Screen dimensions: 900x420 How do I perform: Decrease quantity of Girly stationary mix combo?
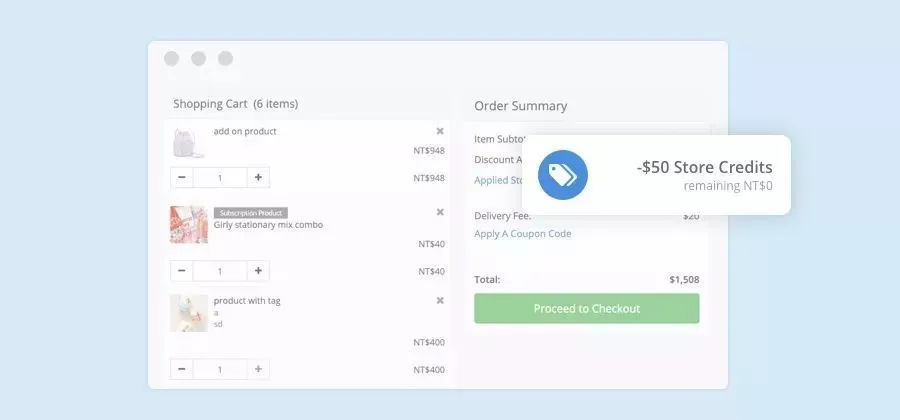[x=182, y=271]
